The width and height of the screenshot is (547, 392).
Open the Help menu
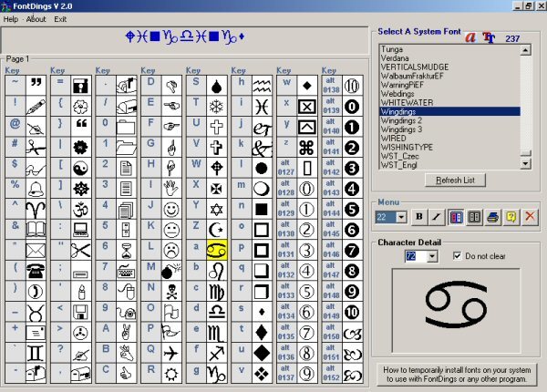[x=10, y=19]
